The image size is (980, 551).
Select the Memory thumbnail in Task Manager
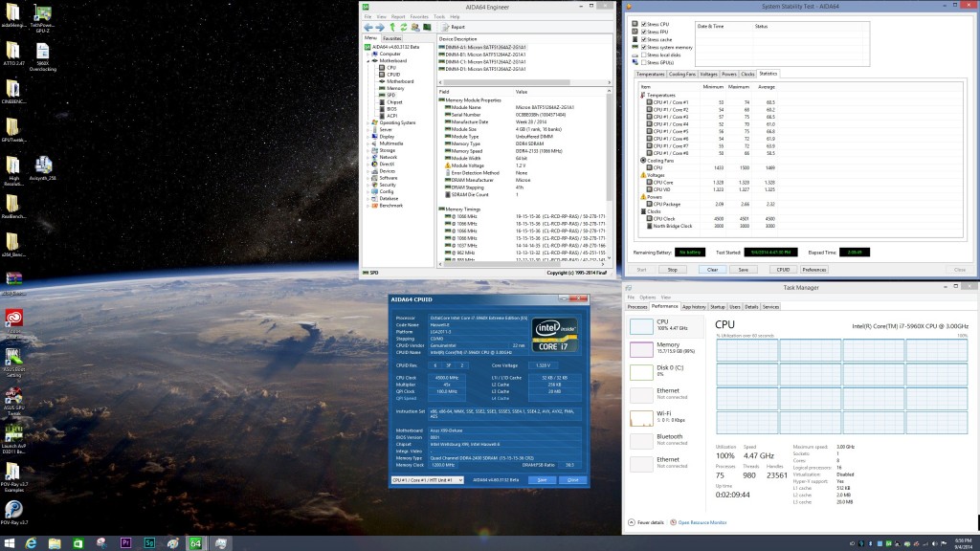pos(641,349)
